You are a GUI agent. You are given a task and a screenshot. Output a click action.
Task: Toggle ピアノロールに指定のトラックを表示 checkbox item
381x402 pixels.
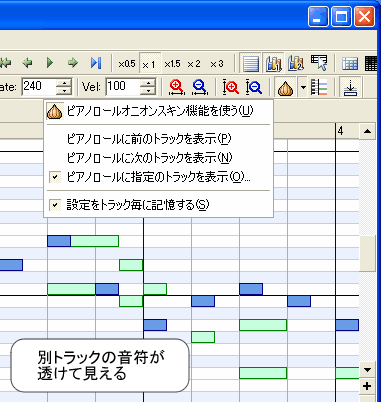(x=158, y=177)
